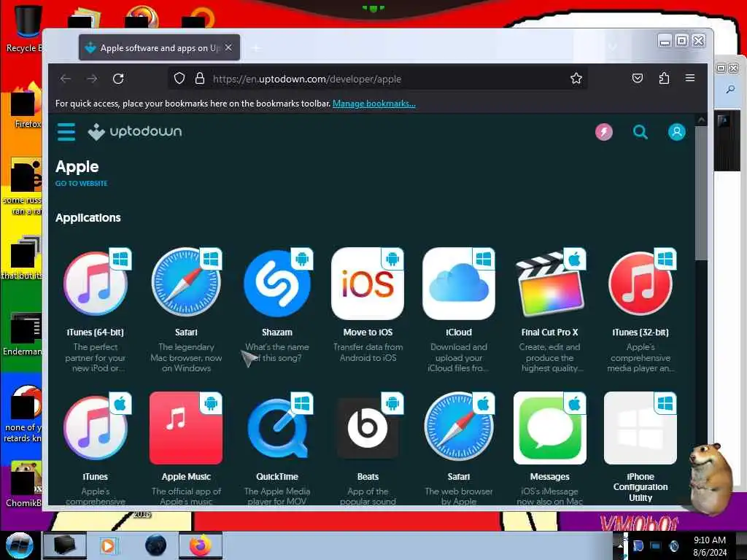Go back in Firefox
747x560 pixels.
click(66, 79)
